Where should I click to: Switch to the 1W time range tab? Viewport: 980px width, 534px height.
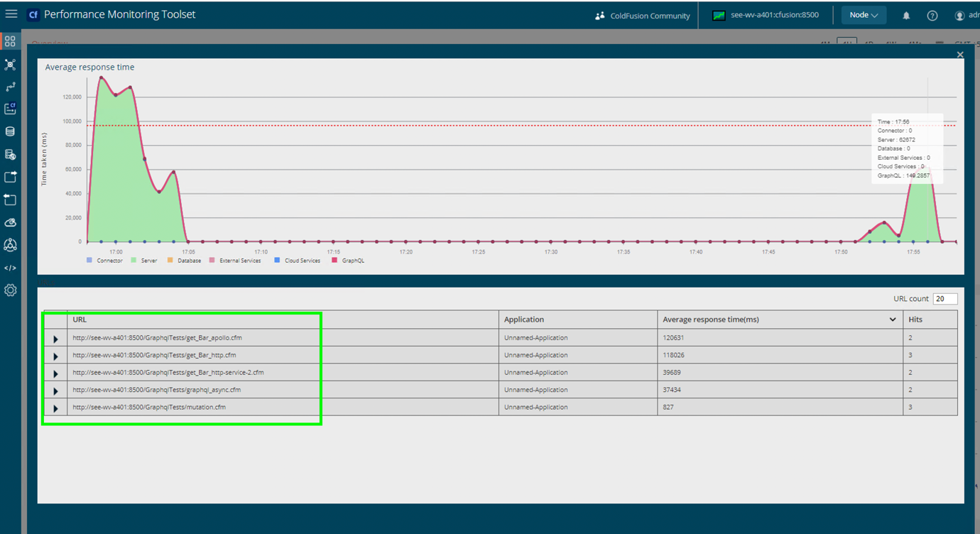889,43
